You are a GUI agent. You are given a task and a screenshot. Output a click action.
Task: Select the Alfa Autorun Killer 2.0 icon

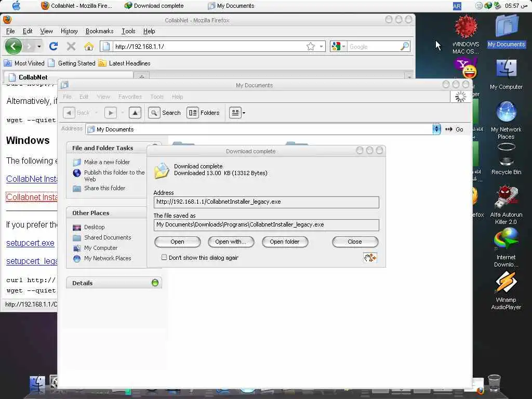tap(506, 205)
